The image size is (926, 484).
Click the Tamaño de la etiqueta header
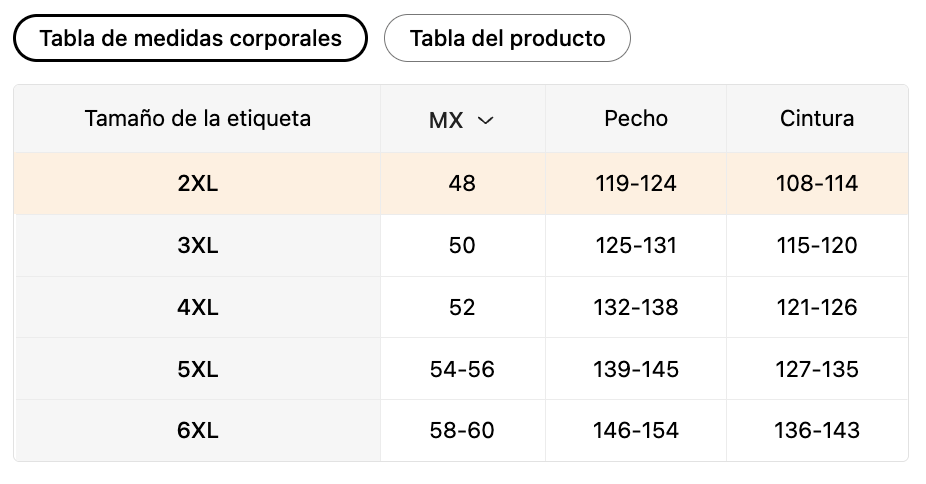click(198, 119)
